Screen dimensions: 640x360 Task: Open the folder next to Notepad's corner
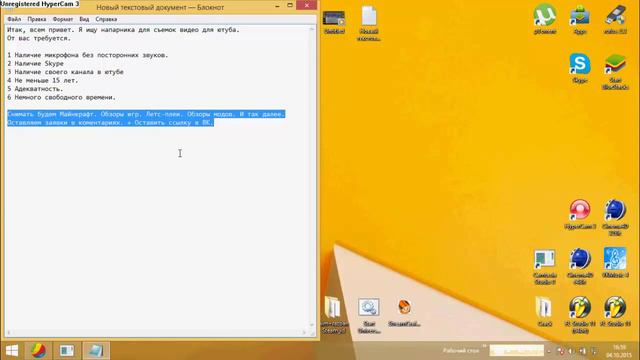334,315
